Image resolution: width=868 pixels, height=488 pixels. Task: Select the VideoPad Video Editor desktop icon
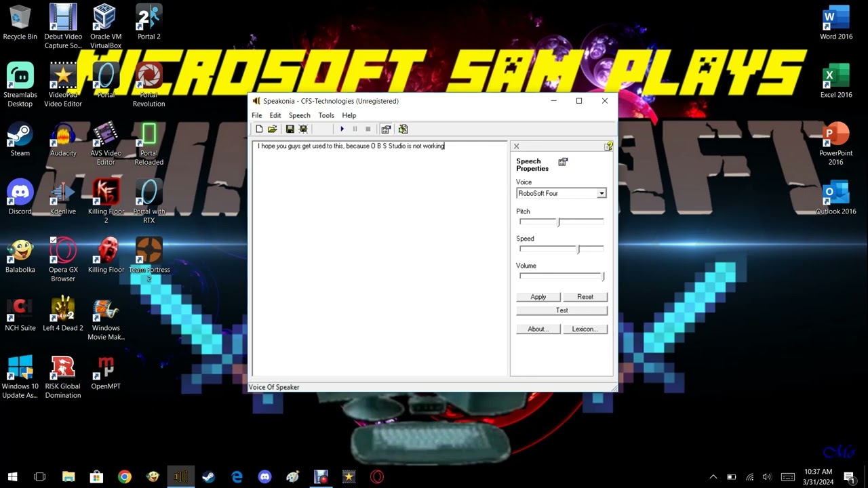(x=63, y=85)
